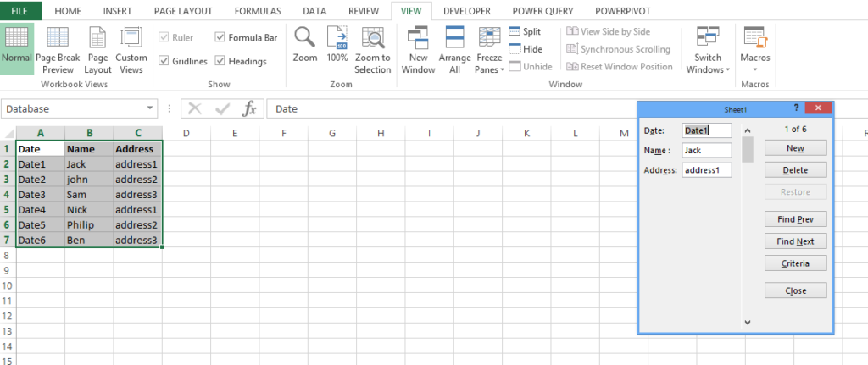The image size is (868, 365).
Task: Click the cell containing Sam
Action: pos(89,195)
